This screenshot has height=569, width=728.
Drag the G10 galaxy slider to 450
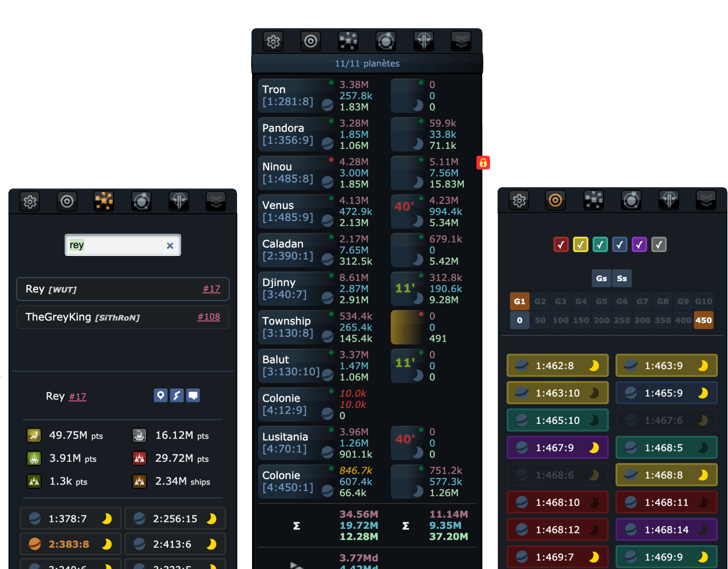pyautogui.click(x=704, y=321)
